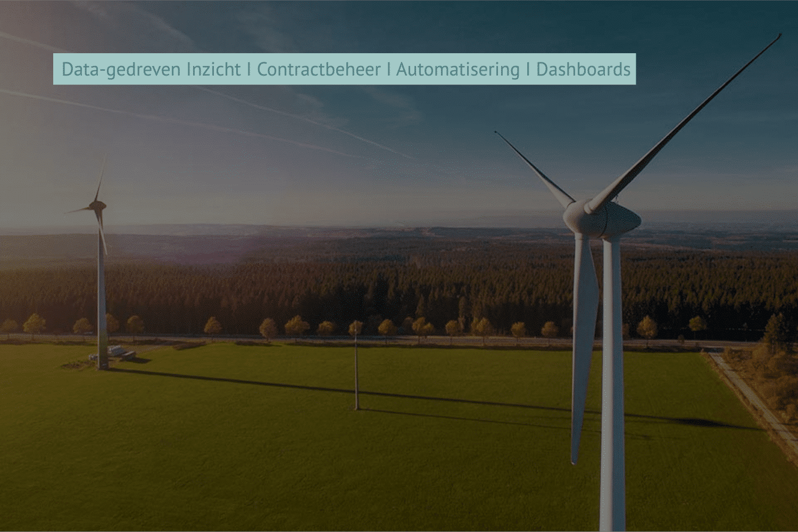The width and height of the screenshot is (798, 532).
Task: Select "Contractbeheer" in the teal banner
Action: pyautogui.click(x=319, y=69)
